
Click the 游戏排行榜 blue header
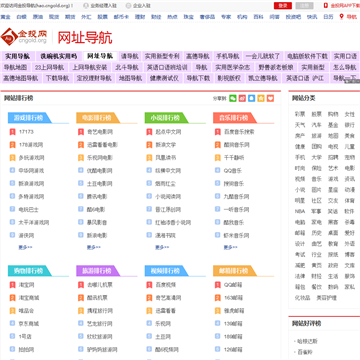tap(29, 118)
